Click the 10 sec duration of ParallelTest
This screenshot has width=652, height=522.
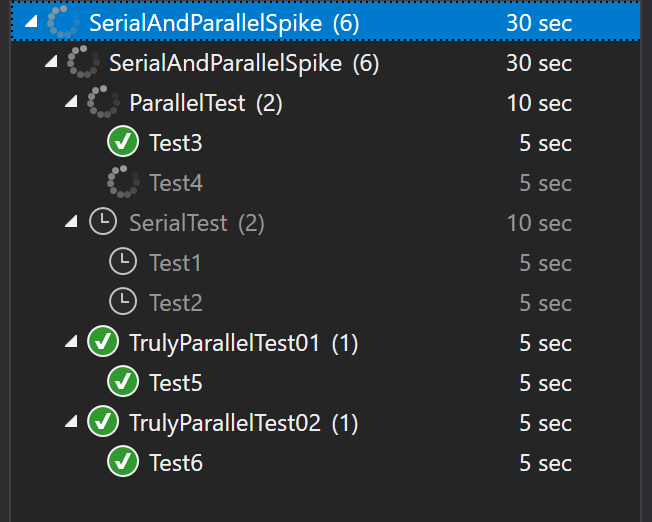(x=539, y=103)
